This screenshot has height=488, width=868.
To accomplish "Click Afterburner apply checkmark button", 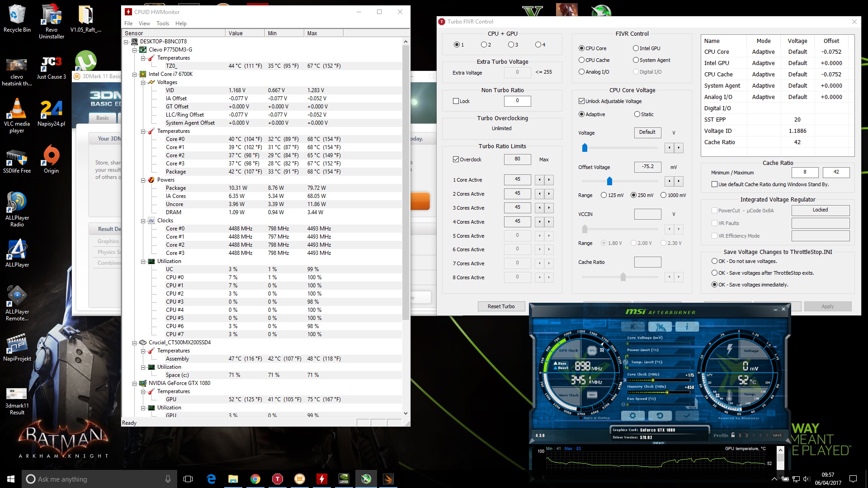I will tap(687, 416).
